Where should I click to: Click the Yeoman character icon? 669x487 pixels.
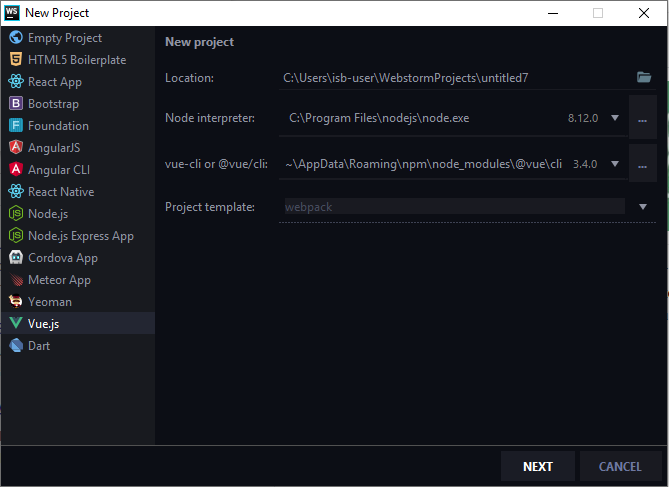click(x=16, y=301)
